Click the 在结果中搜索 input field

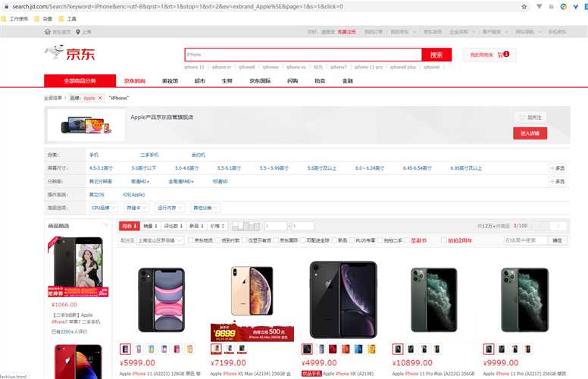tap(526, 240)
